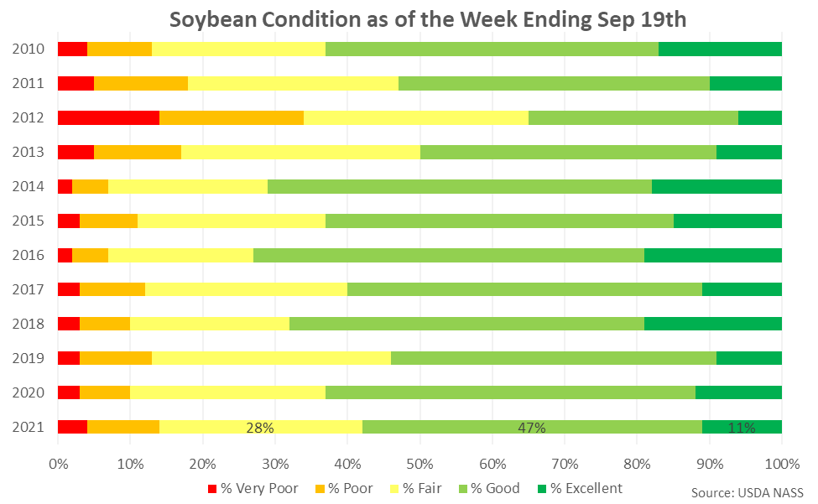Click the 2014 year axis label
818x504 pixels.
point(29,187)
